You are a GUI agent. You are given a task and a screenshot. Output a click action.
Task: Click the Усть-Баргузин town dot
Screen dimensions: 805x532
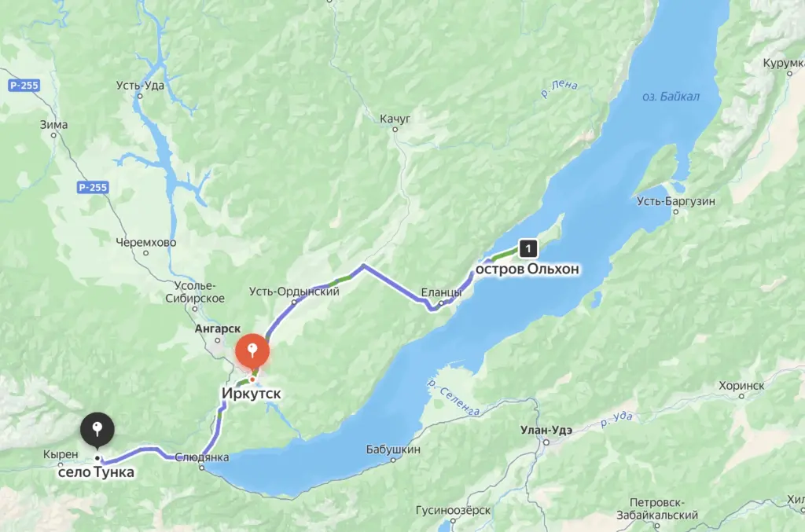(675, 211)
